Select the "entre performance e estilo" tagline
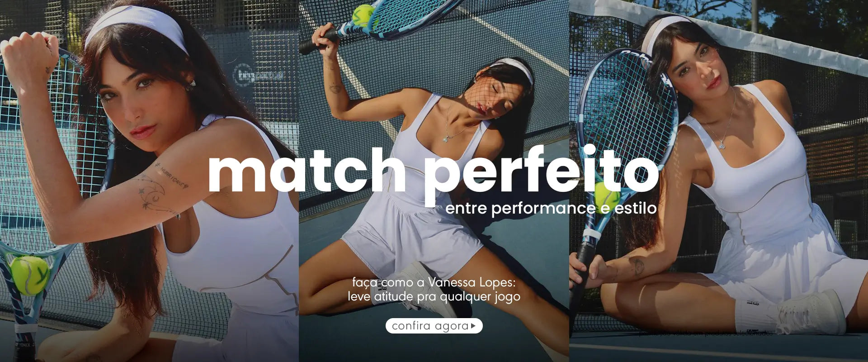This screenshot has height=362, width=868. (551, 208)
